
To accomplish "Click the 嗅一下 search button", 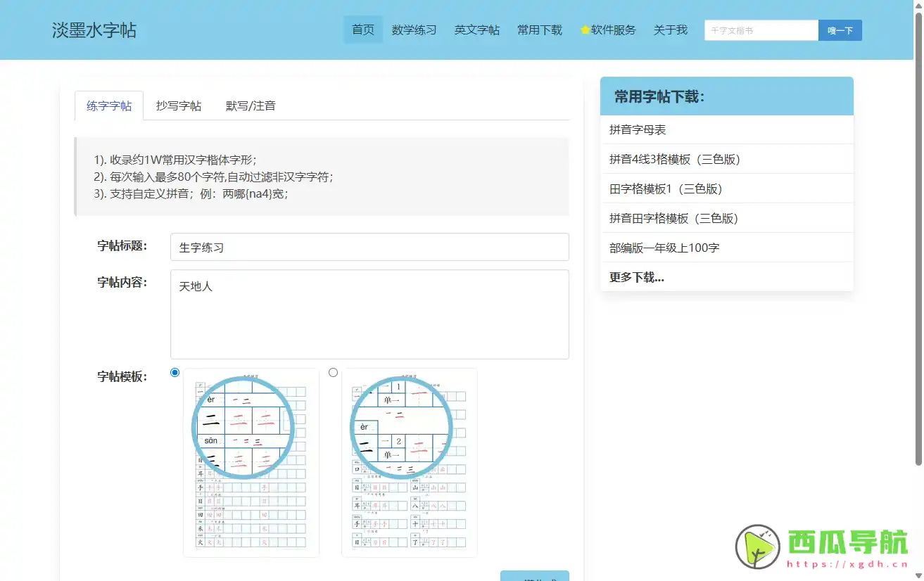I will pos(840,30).
